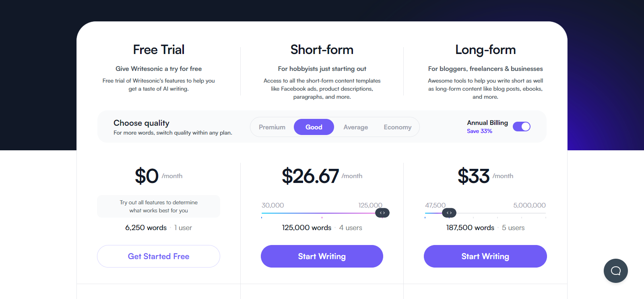Click the Short-form plan heading
The height and width of the screenshot is (299, 644).
click(322, 50)
